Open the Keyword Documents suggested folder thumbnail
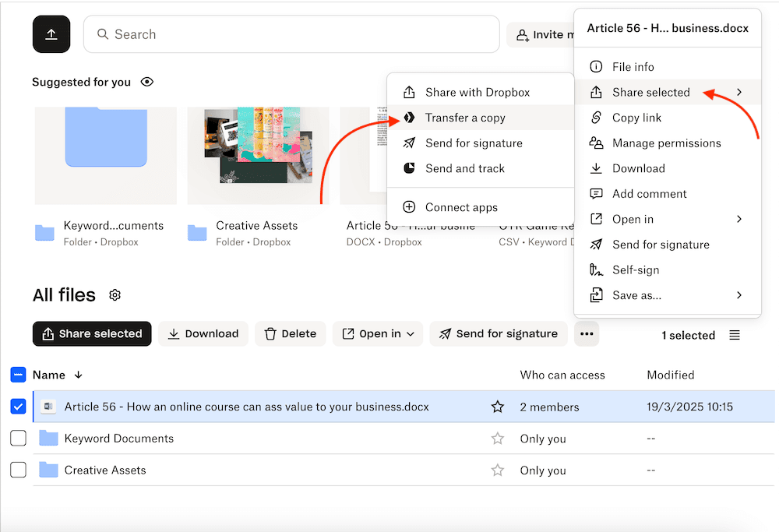Screen dimensions: 779x532 click(x=106, y=156)
